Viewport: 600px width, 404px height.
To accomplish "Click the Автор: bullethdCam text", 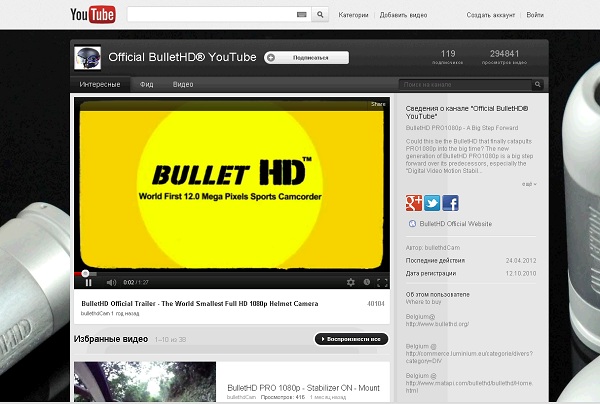I will [x=433, y=248].
